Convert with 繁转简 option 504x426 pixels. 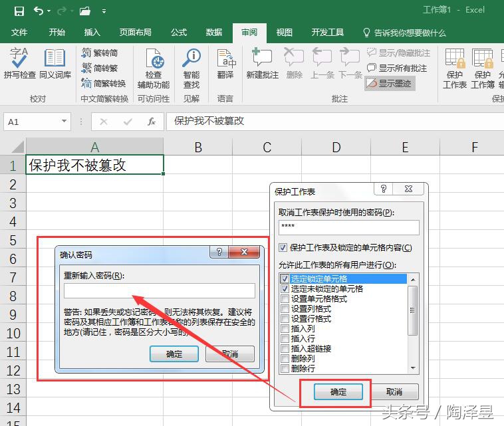click(x=100, y=53)
